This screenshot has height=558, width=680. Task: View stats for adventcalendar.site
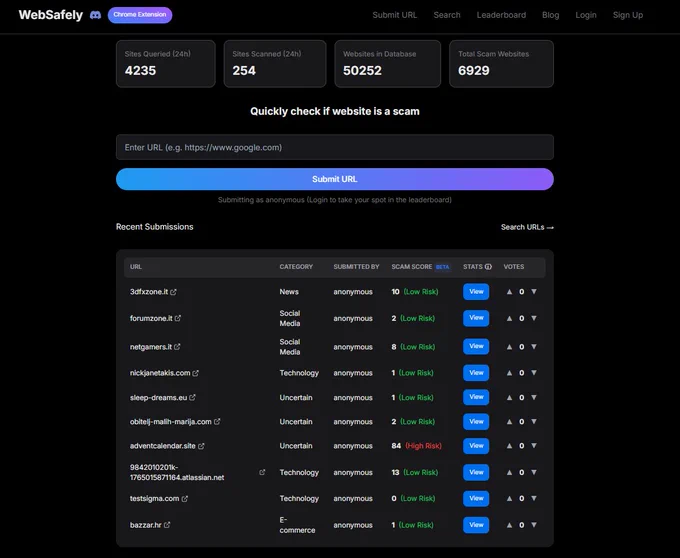tap(476, 446)
